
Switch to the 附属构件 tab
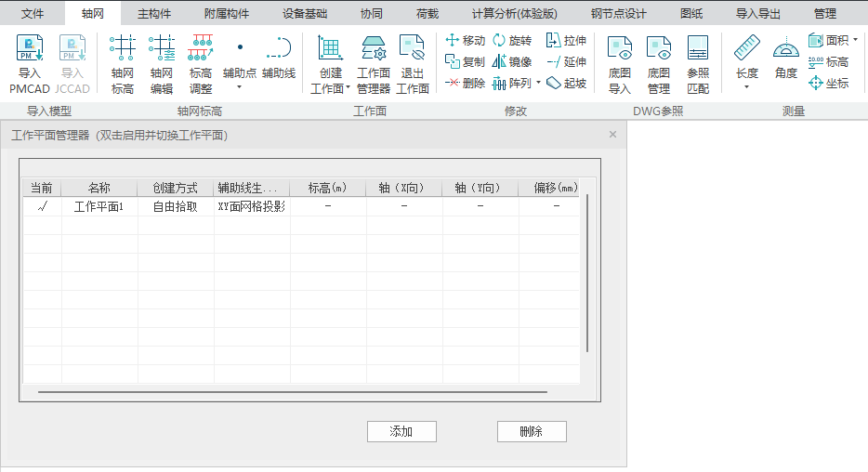(227, 13)
